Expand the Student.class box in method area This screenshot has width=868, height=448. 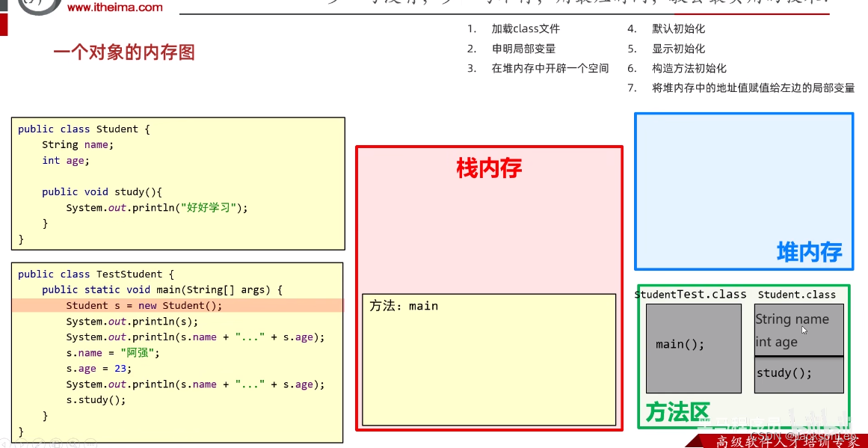798,346
